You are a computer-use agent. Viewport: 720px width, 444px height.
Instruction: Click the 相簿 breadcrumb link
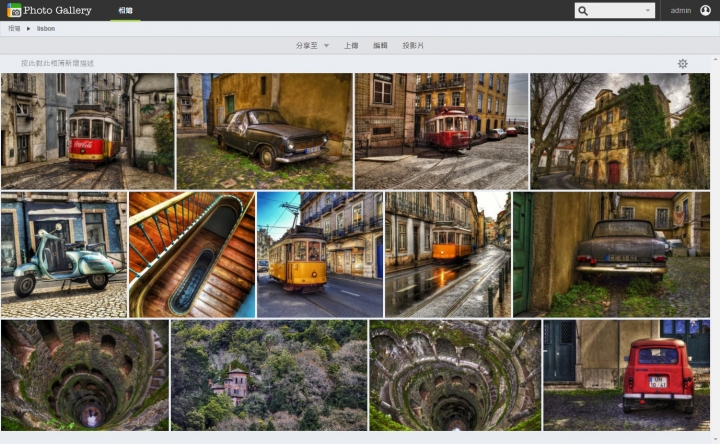coord(14,29)
